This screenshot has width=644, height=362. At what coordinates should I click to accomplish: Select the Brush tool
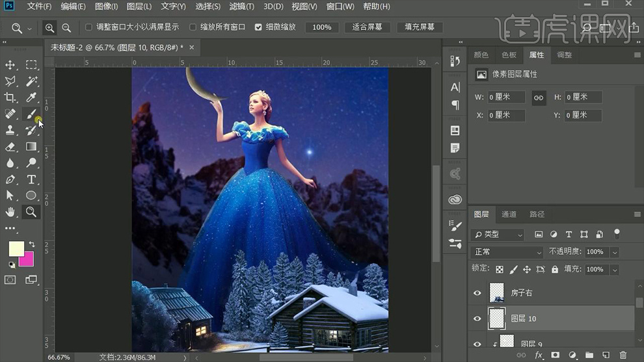31,114
